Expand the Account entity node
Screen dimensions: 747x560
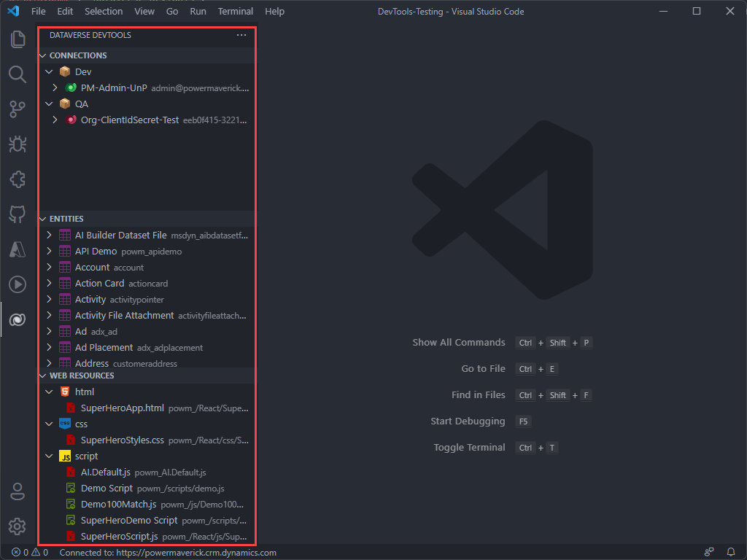[x=48, y=267]
